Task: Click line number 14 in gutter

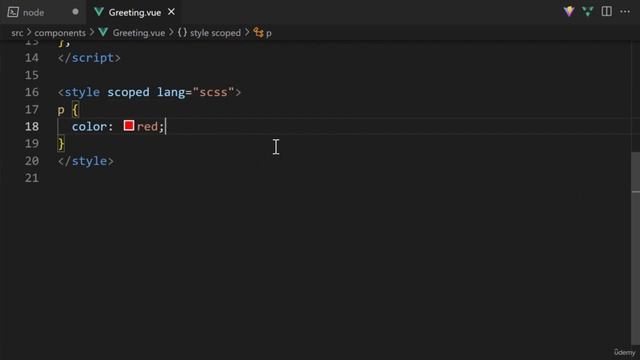Action: [32, 58]
